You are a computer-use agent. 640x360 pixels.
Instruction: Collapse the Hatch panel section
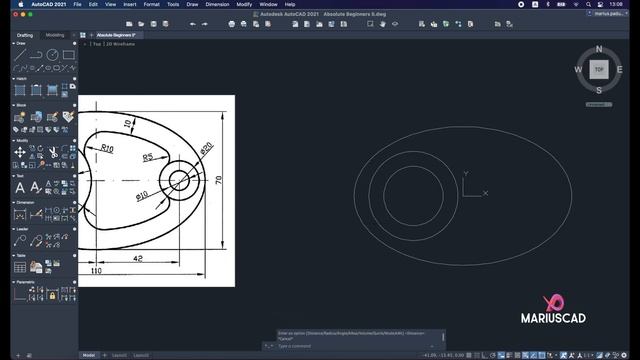(13, 79)
